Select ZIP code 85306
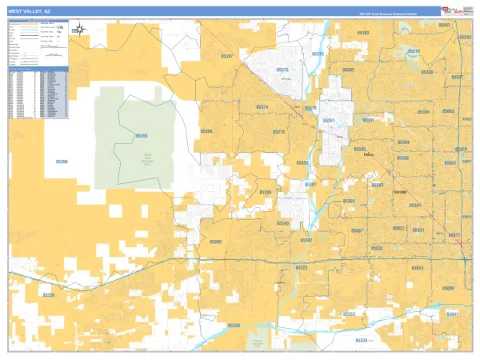Viewport: 480px width, 360px height. (423, 112)
